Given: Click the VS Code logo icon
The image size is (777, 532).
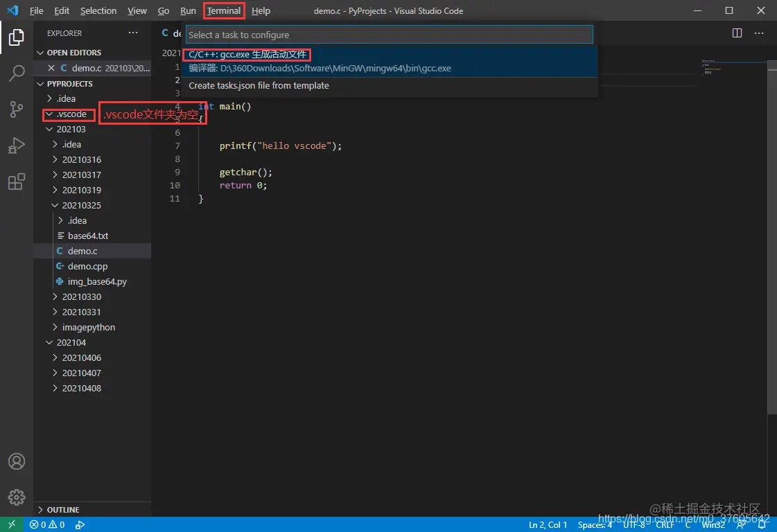Looking at the screenshot, I should 12,10.
